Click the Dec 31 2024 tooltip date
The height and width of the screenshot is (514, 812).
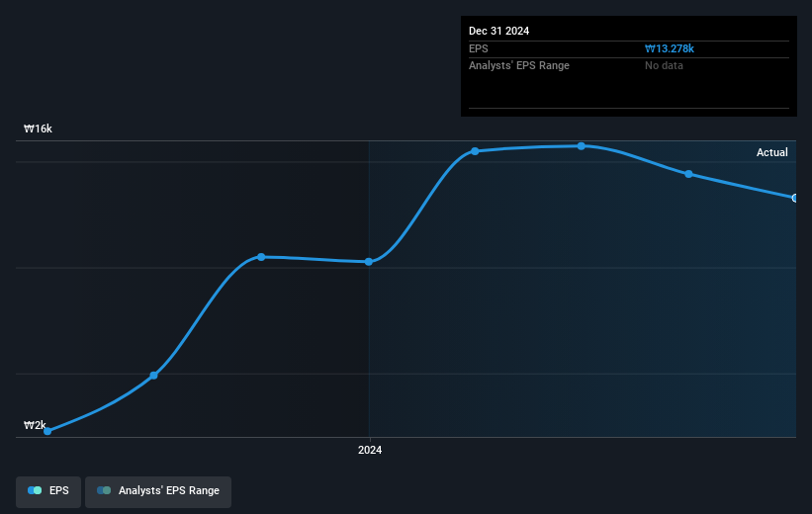pyautogui.click(x=498, y=31)
